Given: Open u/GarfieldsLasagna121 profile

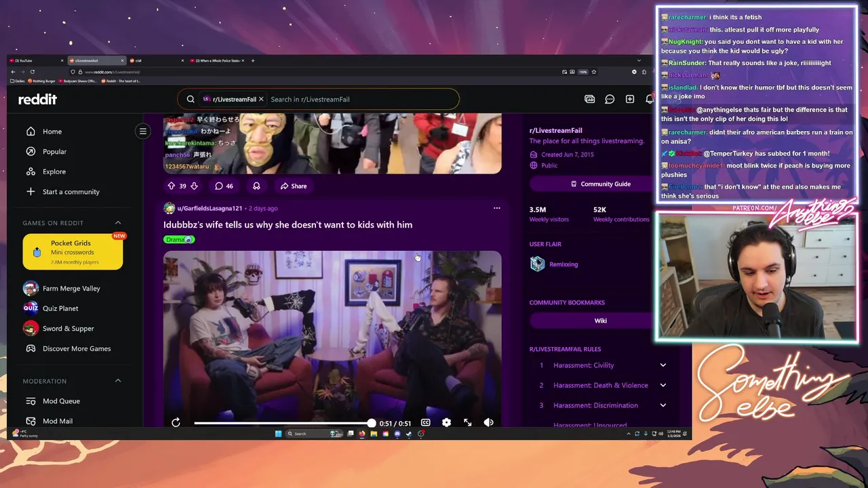Looking at the screenshot, I should [x=210, y=208].
